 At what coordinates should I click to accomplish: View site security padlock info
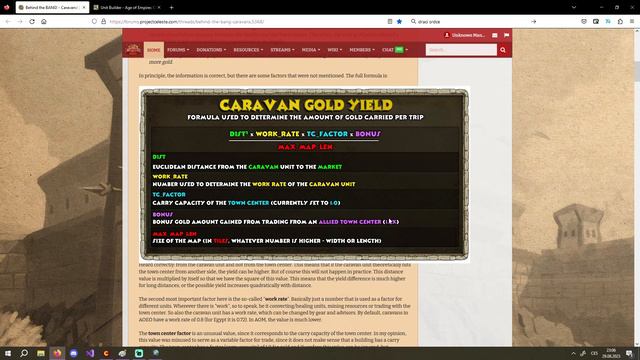(103, 21)
